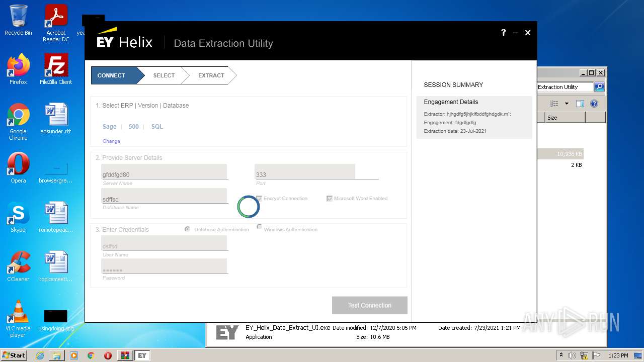Screen dimensions: 644x362
Task: Show hidden system tray icons
Action: pyautogui.click(x=561, y=355)
